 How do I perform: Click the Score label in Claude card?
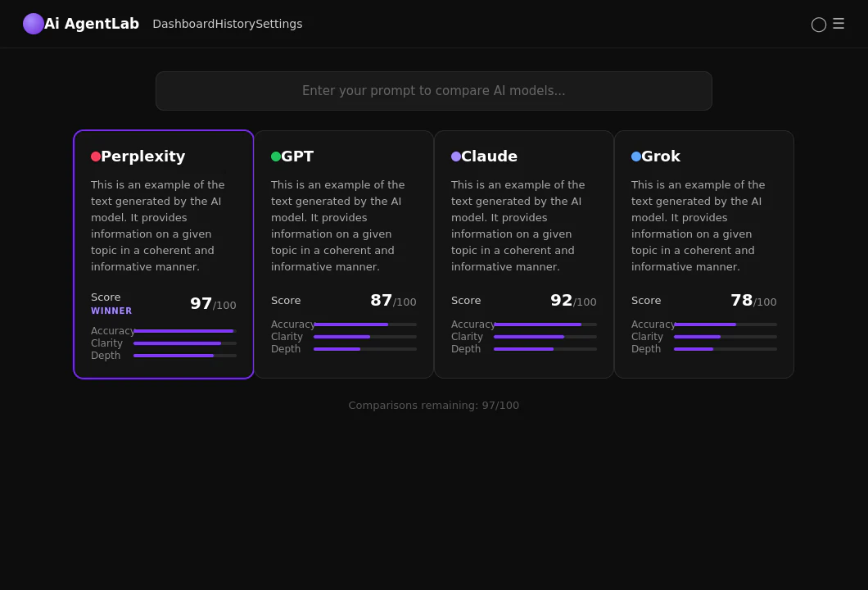point(466,300)
